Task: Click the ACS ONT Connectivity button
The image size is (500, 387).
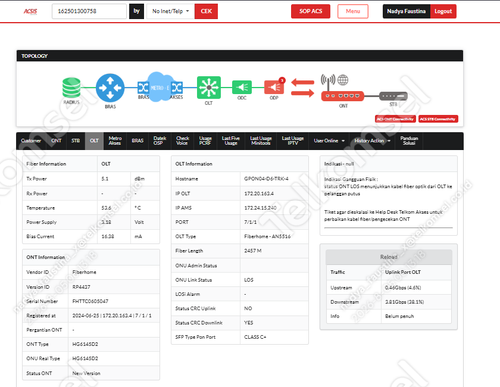Action: 395,119
